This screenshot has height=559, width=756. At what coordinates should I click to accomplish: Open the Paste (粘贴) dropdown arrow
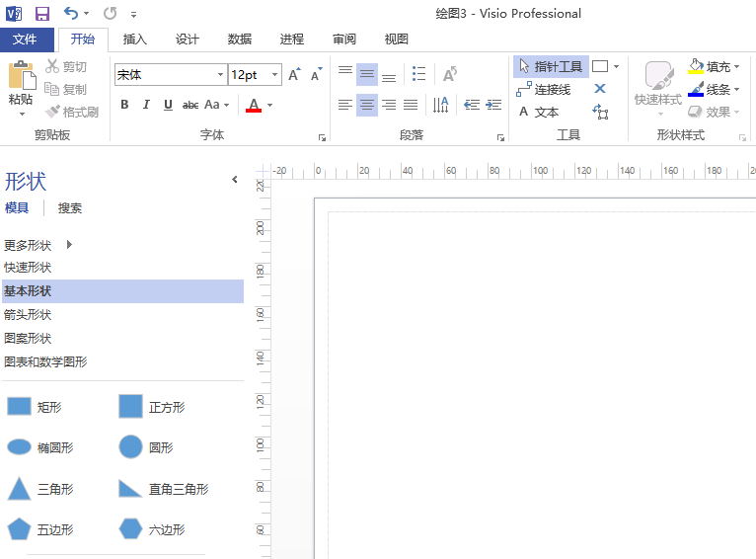[22, 115]
